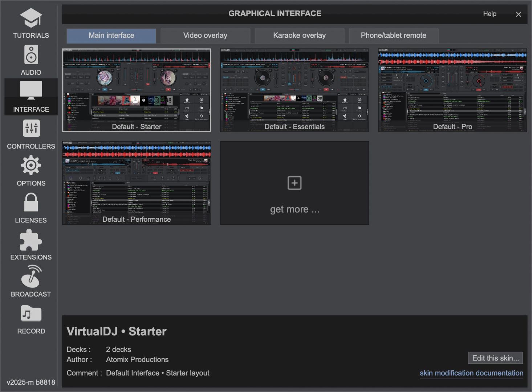
Task: Click the Interface monitor icon
Action: pyautogui.click(x=31, y=91)
